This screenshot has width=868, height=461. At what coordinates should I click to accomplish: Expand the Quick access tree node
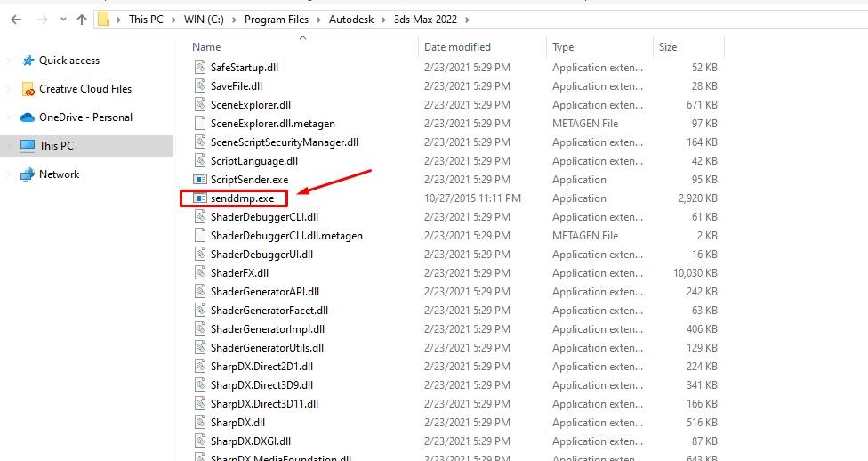[x=9, y=61]
